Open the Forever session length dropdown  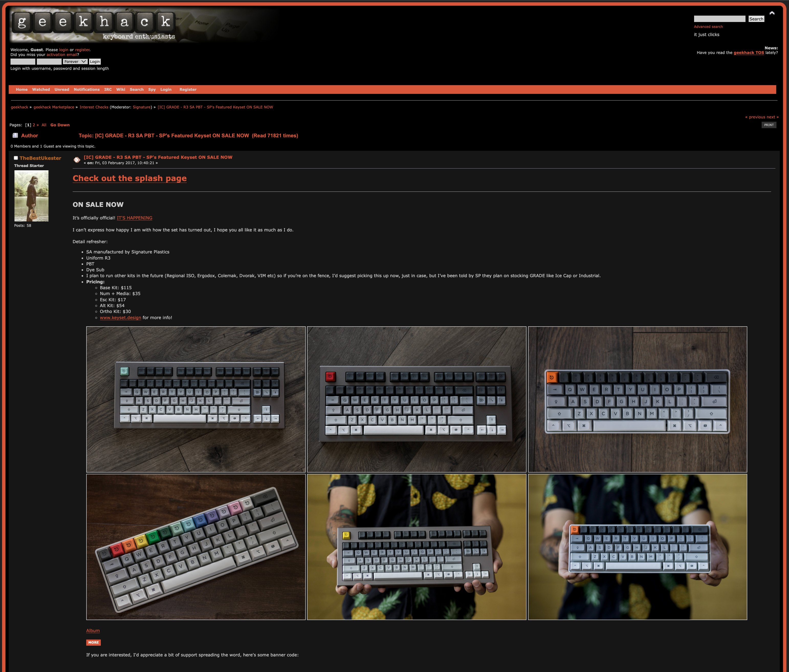75,62
